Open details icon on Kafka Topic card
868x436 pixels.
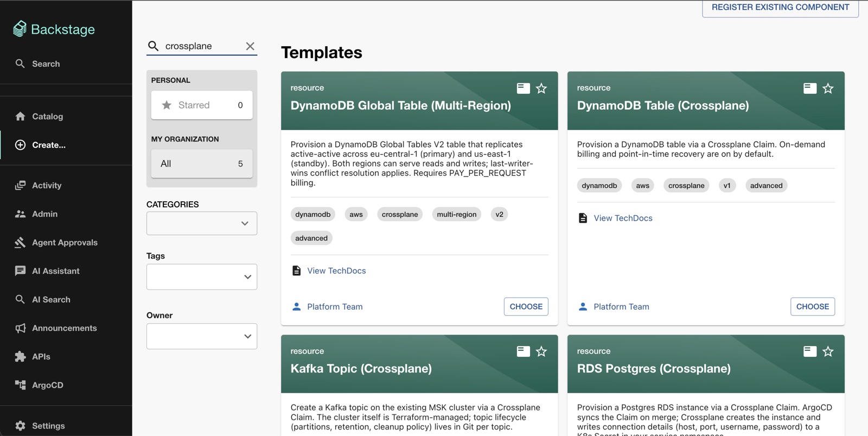524,351
